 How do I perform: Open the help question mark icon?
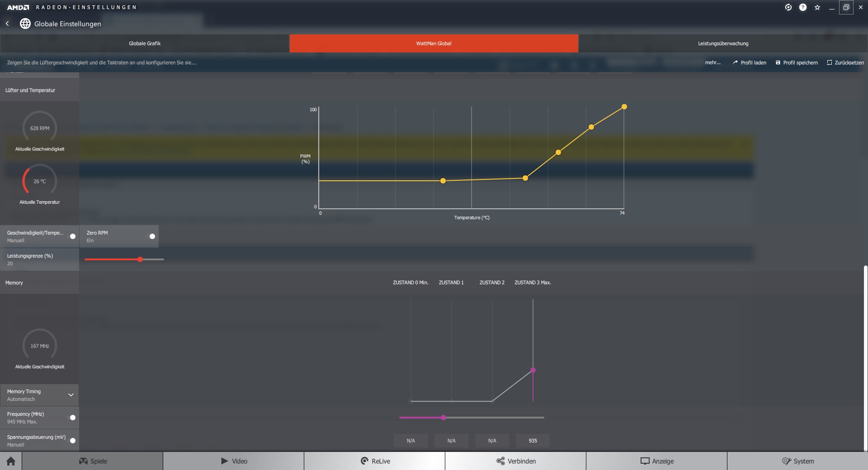coord(803,7)
